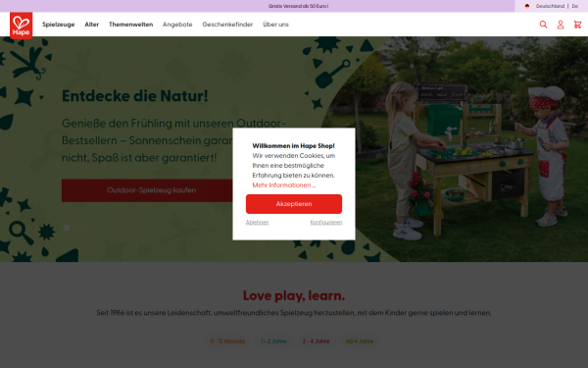Select the 2 - 4 Jahre age tab

(316, 342)
